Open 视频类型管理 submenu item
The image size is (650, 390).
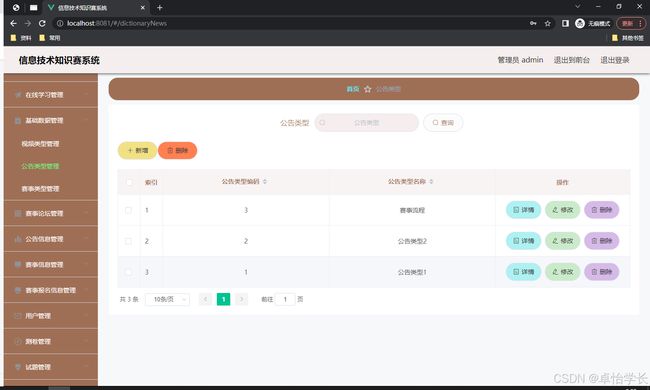(x=40, y=144)
